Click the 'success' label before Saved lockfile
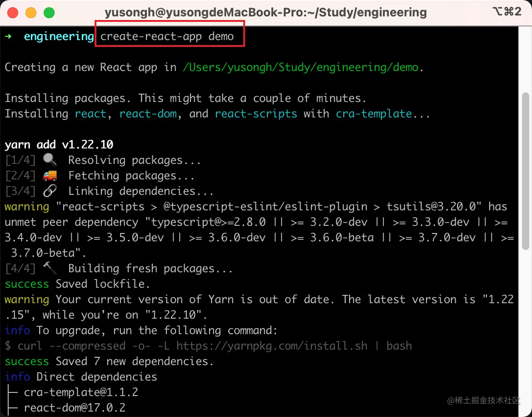Image resolution: width=532 pixels, height=417 pixels. point(27,284)
